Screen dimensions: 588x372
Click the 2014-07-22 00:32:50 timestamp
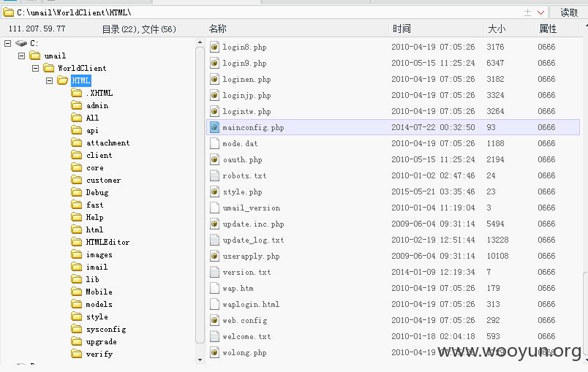coord(433,127)
